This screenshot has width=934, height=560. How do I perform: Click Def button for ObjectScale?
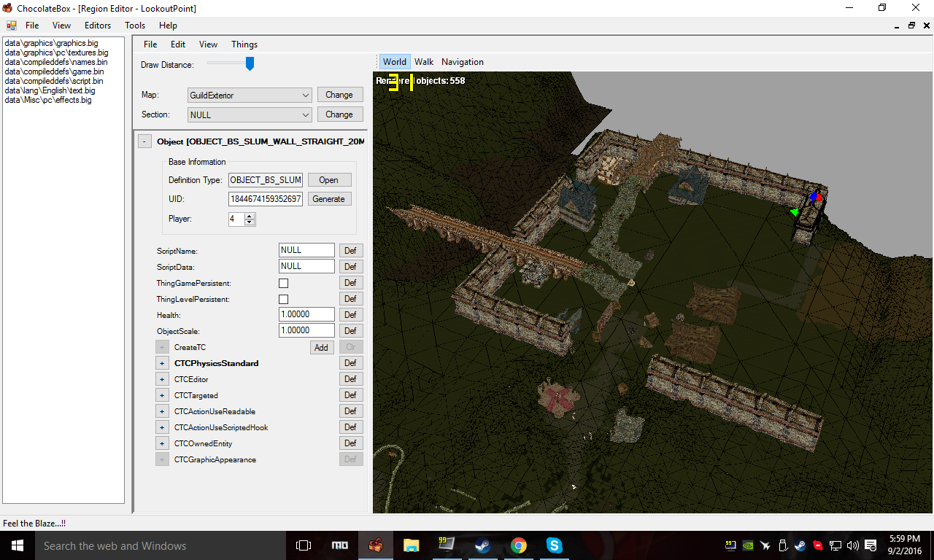pyautogui.click(x=351, y=331)
